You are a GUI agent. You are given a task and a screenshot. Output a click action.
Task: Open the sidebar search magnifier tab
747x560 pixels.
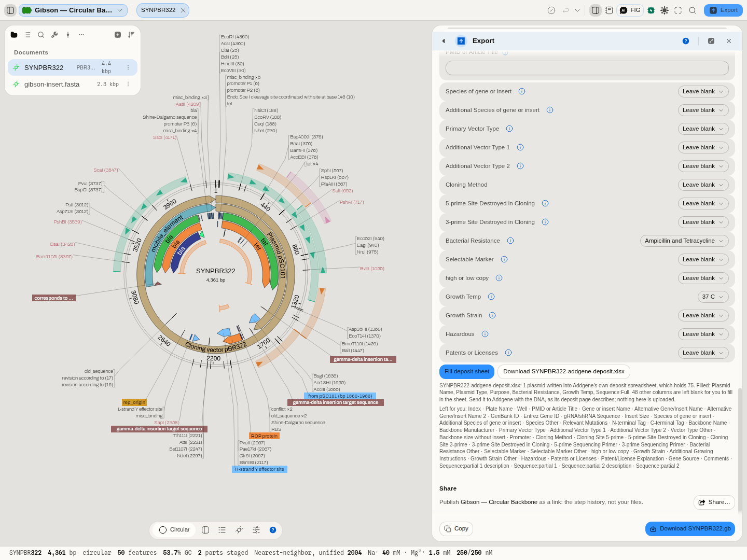click(x=41, y=35)
